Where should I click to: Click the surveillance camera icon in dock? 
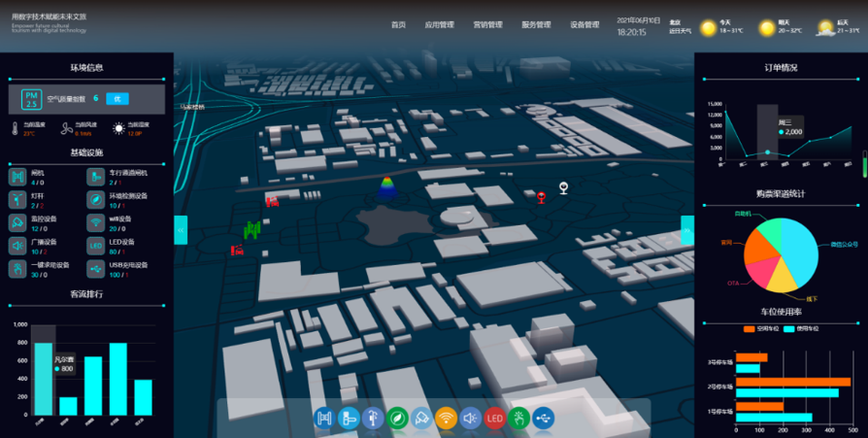point(421,418)
